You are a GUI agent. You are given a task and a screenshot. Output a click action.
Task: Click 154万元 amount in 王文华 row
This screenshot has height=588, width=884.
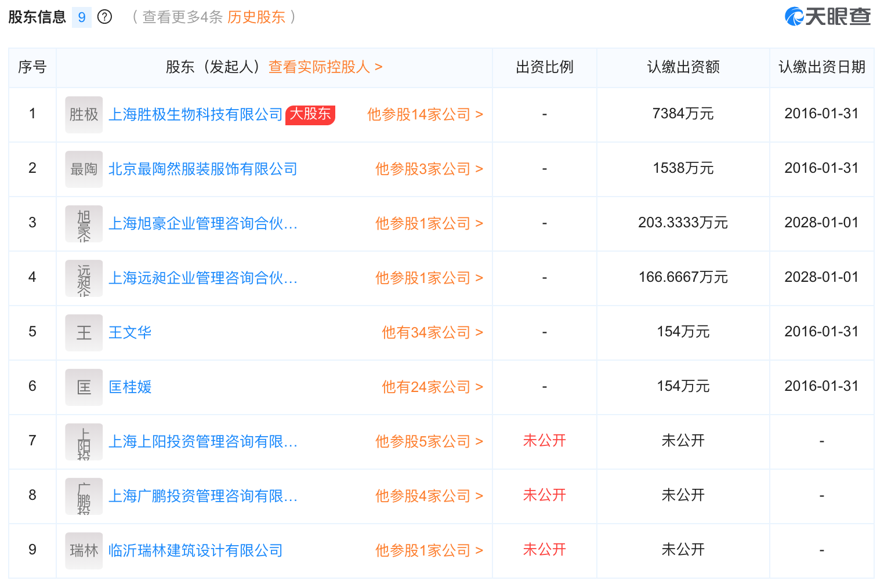tap(683, 332)
